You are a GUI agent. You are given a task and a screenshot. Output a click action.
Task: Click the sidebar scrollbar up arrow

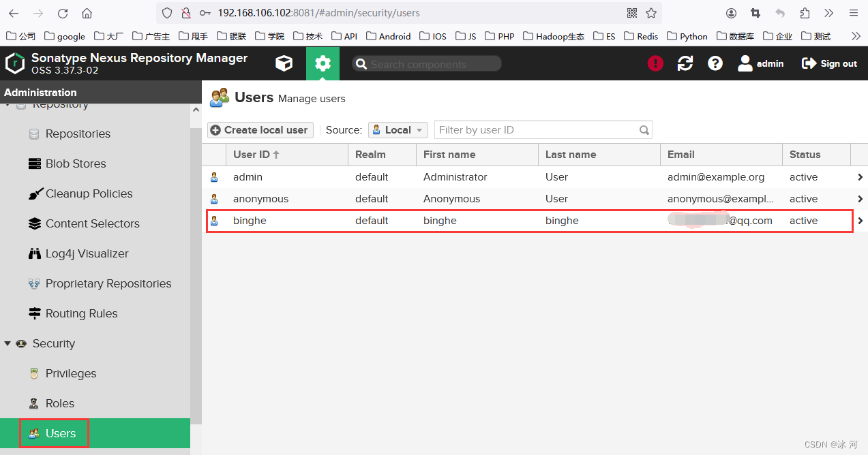coord(196,110)
